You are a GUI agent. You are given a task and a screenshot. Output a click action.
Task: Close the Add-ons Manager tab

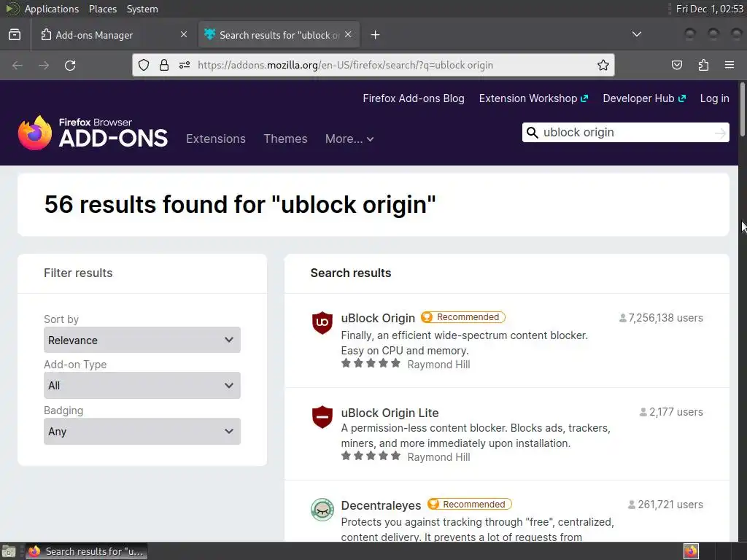coord(184,34)
